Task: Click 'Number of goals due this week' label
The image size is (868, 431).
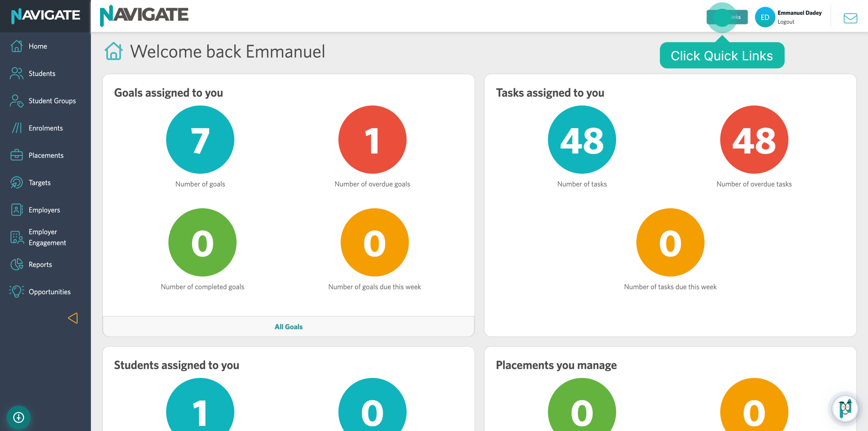Action: (375, 287)
